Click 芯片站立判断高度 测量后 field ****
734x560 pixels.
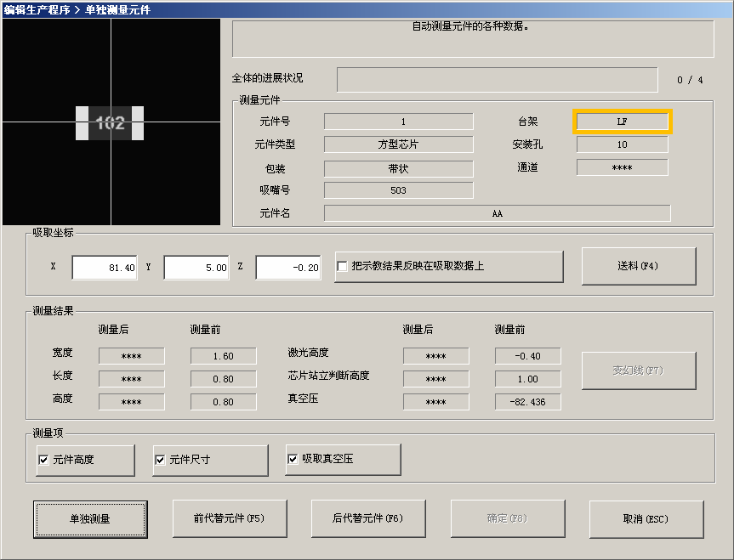[435, 379]
